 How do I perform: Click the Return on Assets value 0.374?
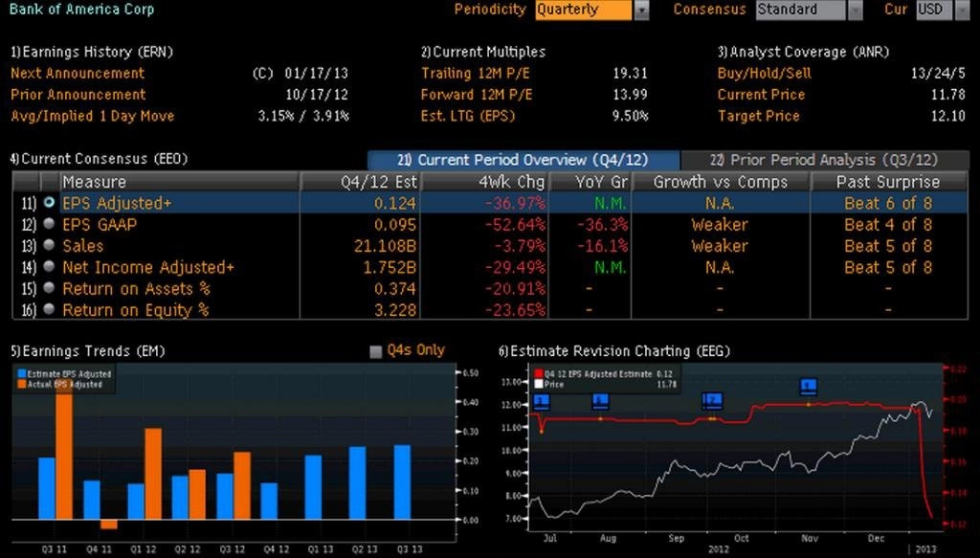click(x=395, y=289)
